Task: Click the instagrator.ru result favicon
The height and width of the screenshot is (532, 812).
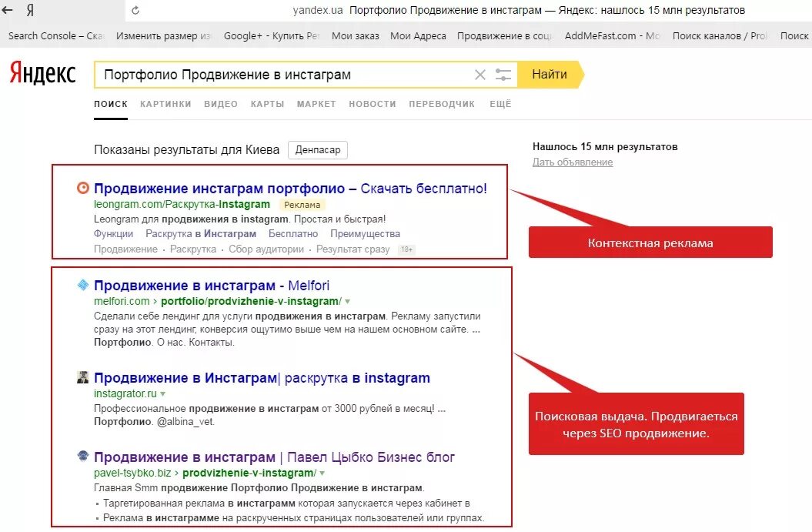Action: pyautogui.click(x=83, y=377)
